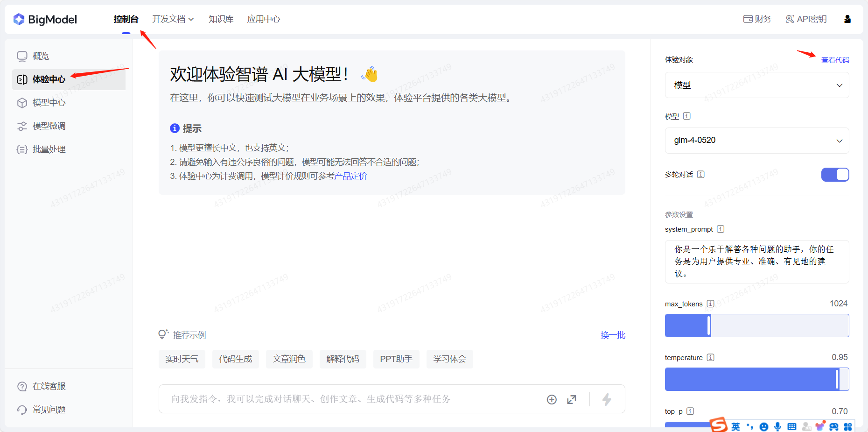Click the plus attachment icon in input box

552,399
